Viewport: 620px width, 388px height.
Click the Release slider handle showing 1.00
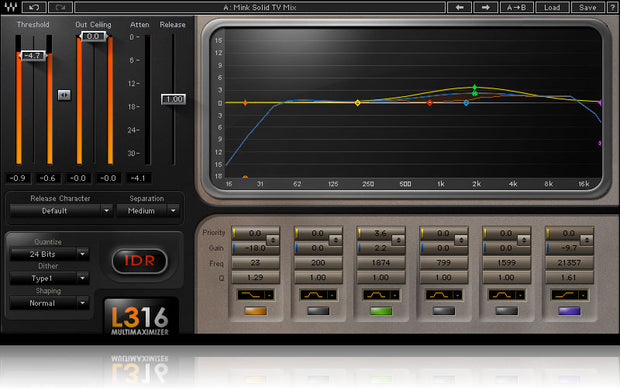pyautogui.click(x=174, y=99)
